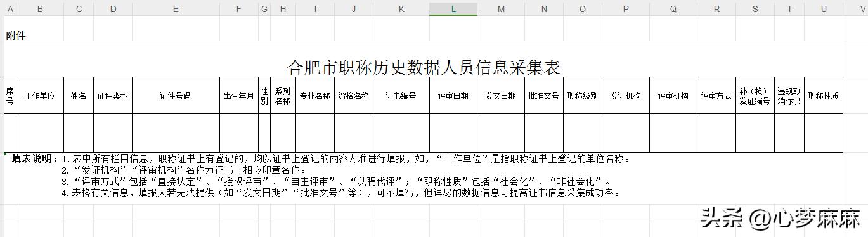Click the 违规取消标识 header cell
Image resolution: width=868 pixels, height=237 pixels.
[x=789, y=96]
